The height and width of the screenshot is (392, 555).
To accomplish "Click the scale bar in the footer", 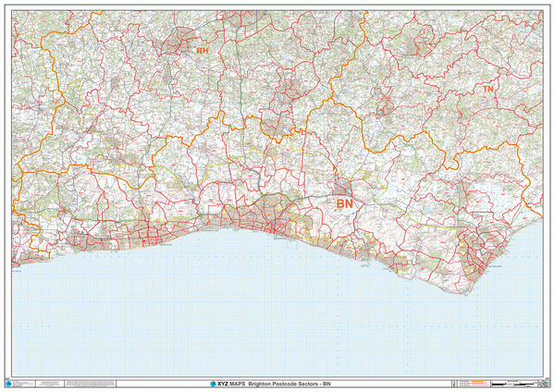I will coord(512,382).
